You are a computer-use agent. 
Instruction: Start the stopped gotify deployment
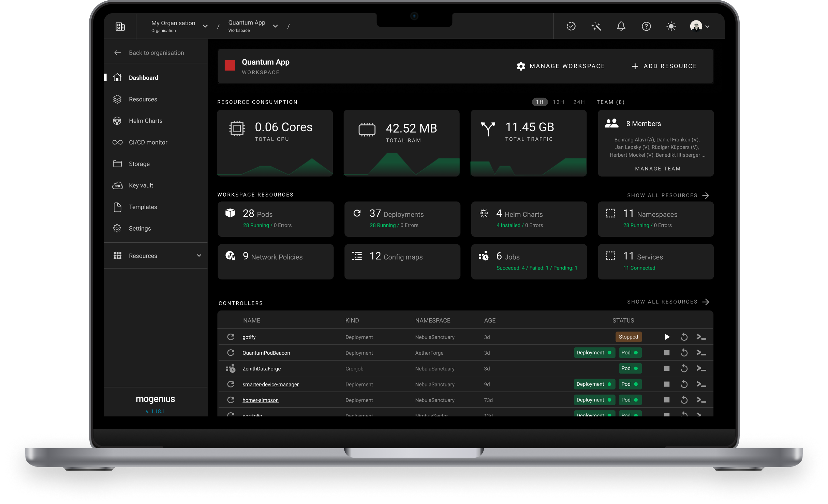667,337
